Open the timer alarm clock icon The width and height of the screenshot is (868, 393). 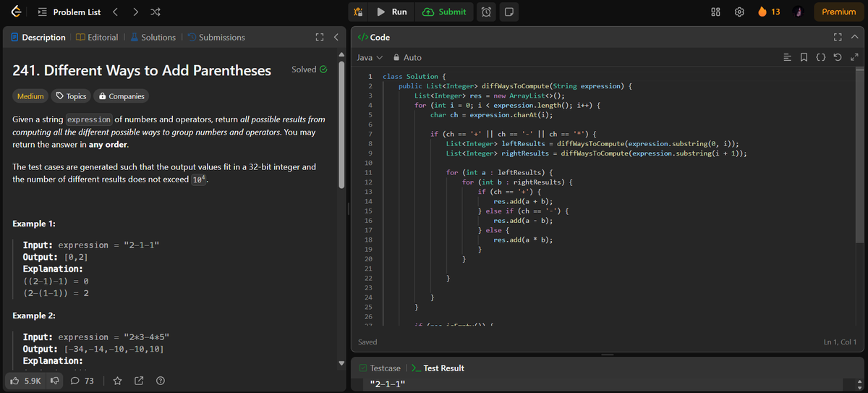[x=487, y=12]
